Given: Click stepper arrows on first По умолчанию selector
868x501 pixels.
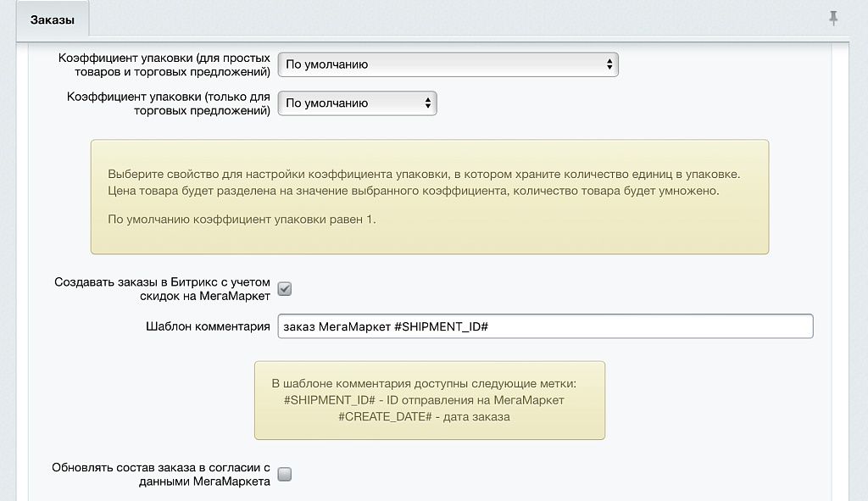Looking at the screenshot, I should point(609,64).
